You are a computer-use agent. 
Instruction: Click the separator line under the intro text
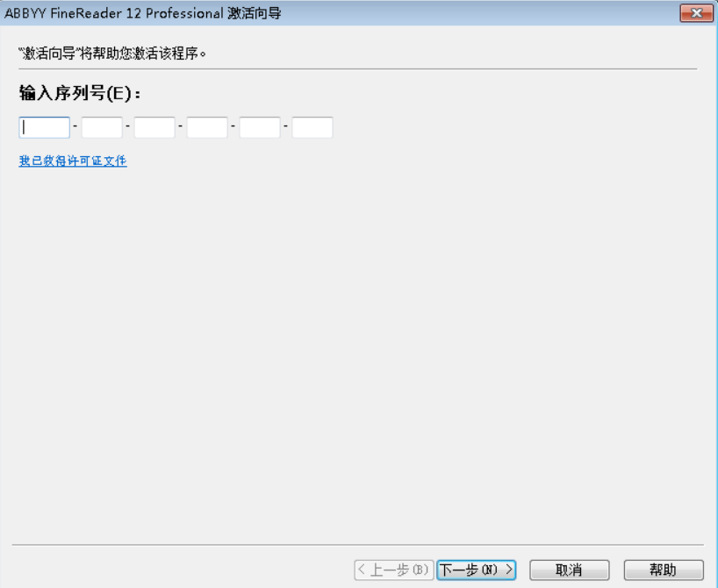358,69
